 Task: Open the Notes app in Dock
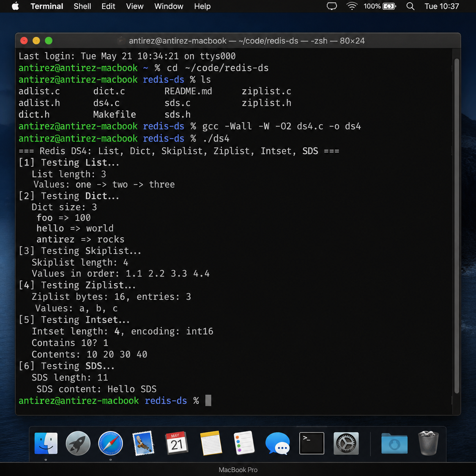[211, 443]
